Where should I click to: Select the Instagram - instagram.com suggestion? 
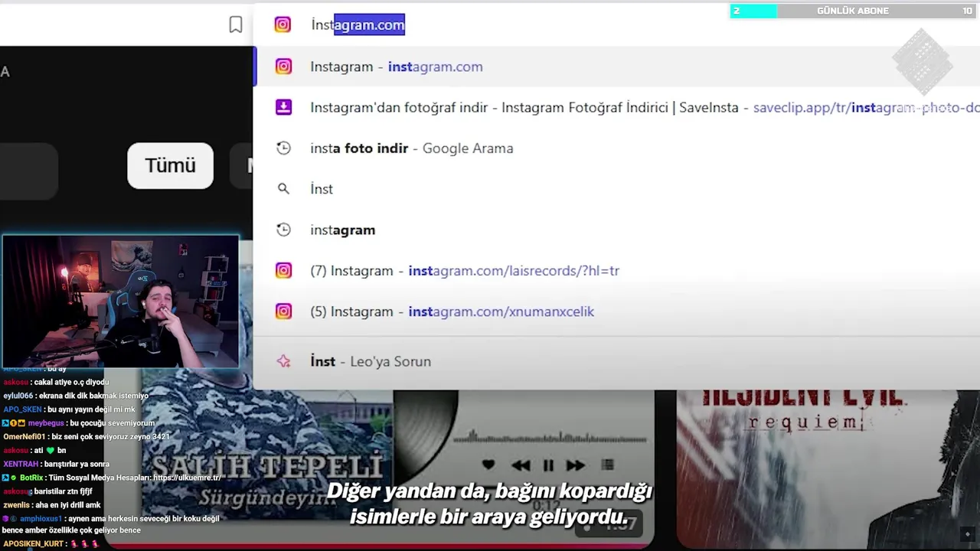tap(616, 67)
